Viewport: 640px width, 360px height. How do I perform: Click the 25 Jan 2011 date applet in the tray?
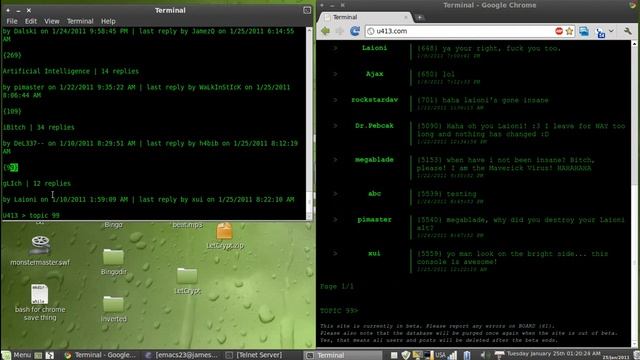[x=616, y=357]
